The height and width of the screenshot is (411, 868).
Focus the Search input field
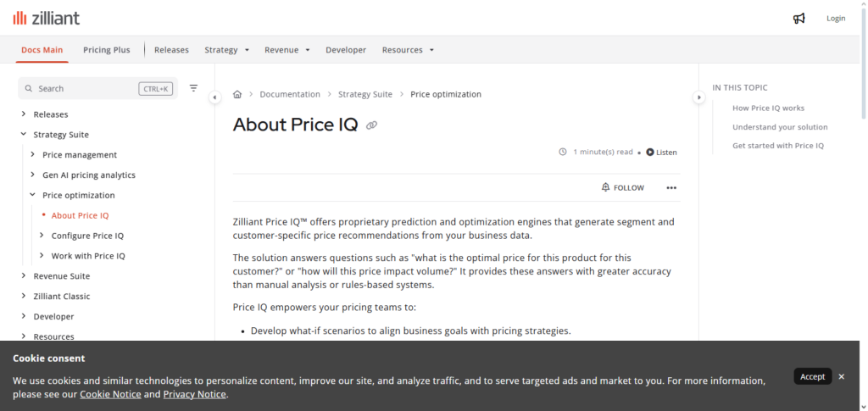pos(98,88)
